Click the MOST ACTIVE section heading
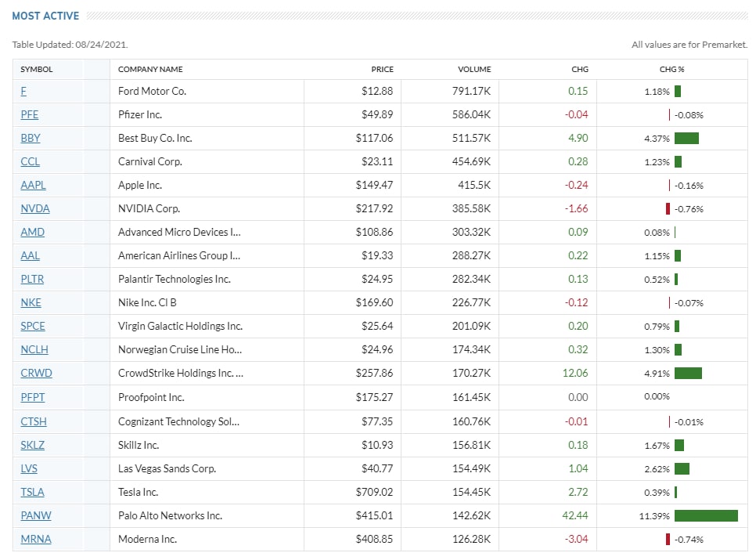Viewport: 756px width, 560px height. coord(45,16)
